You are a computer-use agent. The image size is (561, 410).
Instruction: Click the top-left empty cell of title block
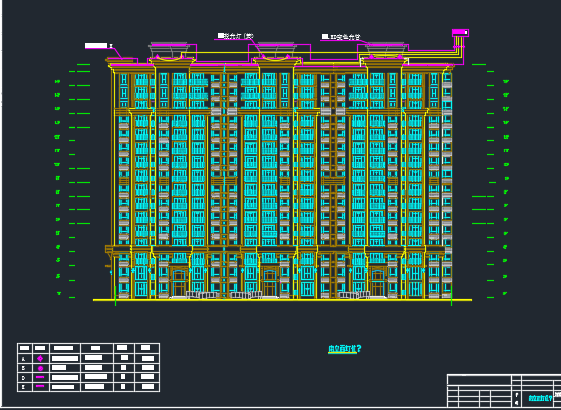(x=479, y=380)
